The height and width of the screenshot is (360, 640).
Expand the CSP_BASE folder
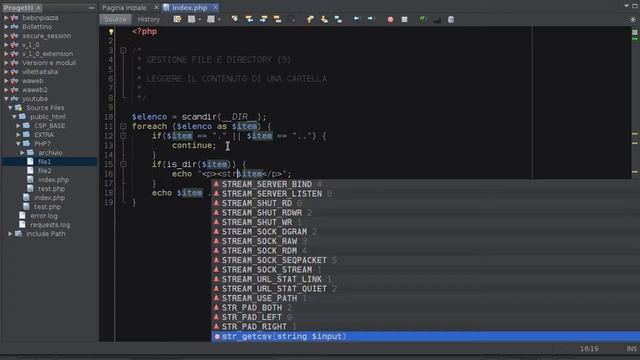point(18,126)
